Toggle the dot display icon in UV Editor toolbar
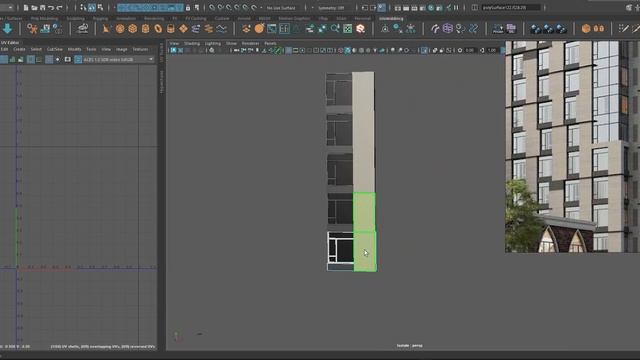Image resolution: width=640 pixels, height=360 pixels. (58, 60)
